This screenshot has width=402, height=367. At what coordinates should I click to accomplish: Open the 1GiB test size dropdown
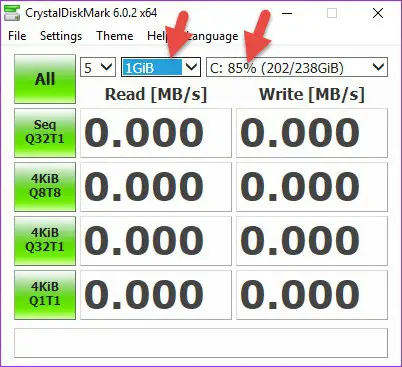[x=161, y=68]
